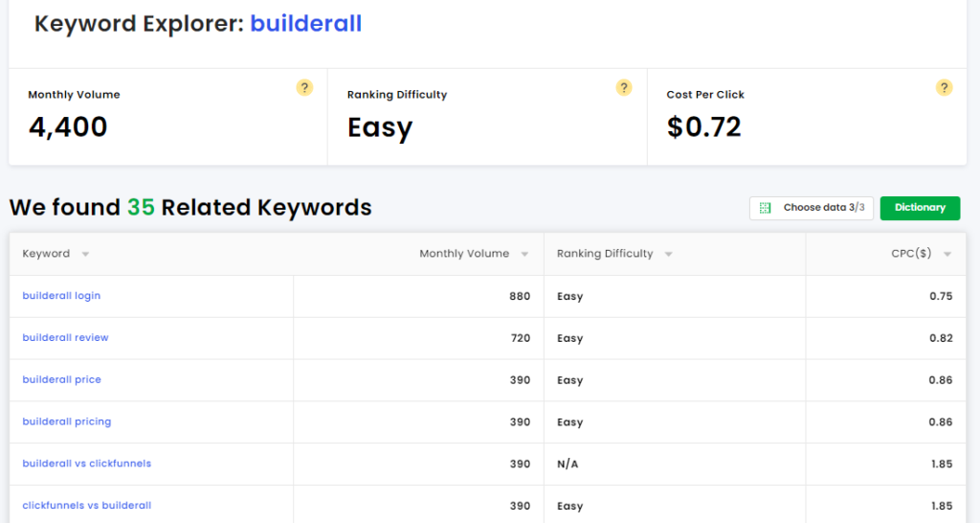The height and width of the screenshot is (523, 980).
Task: Sort by Monthly Volume column arrow
Action: coord(525,254)
